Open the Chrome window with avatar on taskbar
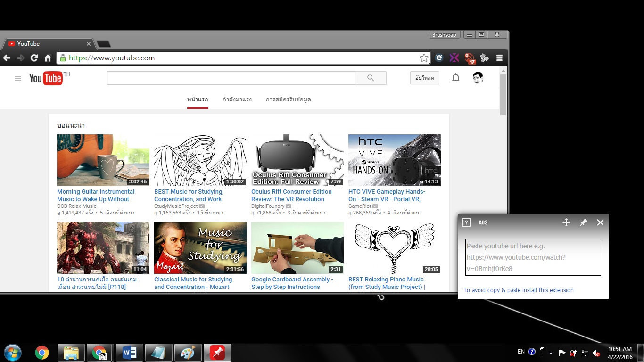 [100, 353]
